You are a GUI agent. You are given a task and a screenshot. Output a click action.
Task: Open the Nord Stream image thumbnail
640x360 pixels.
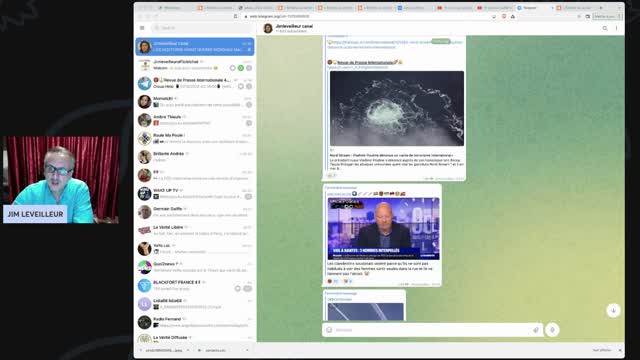point(397,108)
